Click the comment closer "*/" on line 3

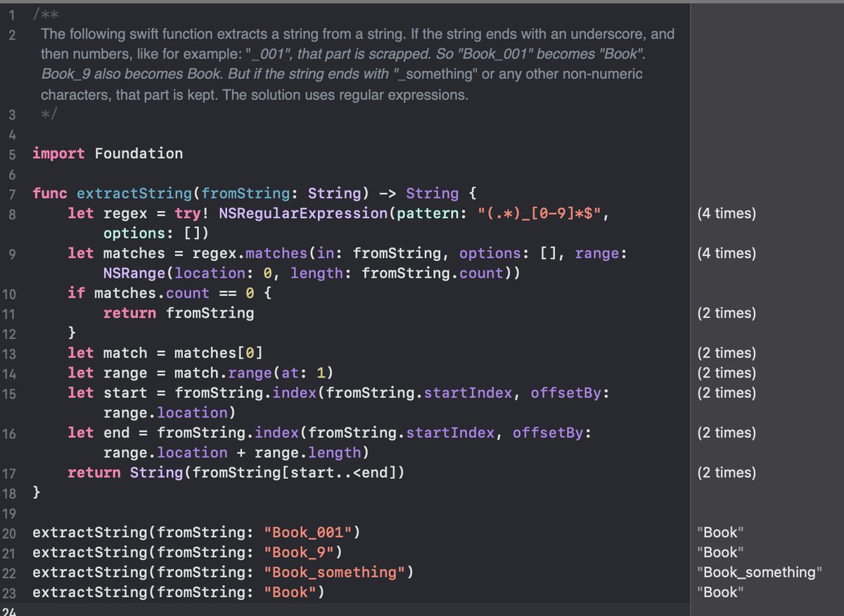coord(48,114)
